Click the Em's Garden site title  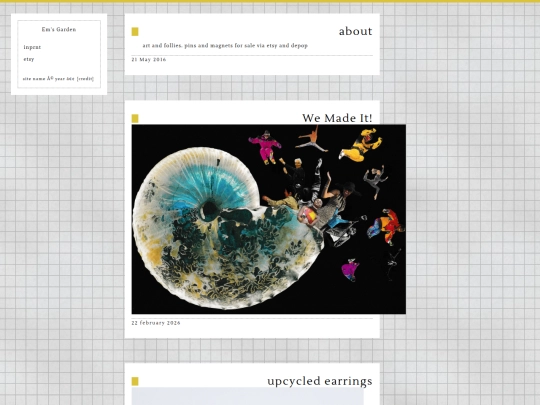59,30
